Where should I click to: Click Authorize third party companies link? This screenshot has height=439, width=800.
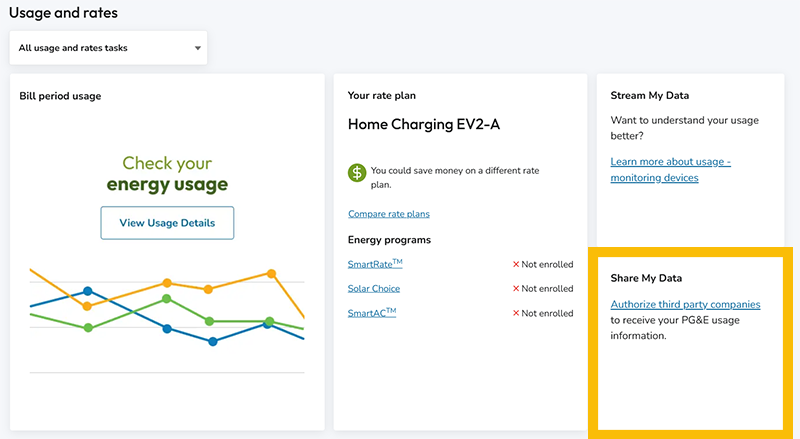point(685,304)
